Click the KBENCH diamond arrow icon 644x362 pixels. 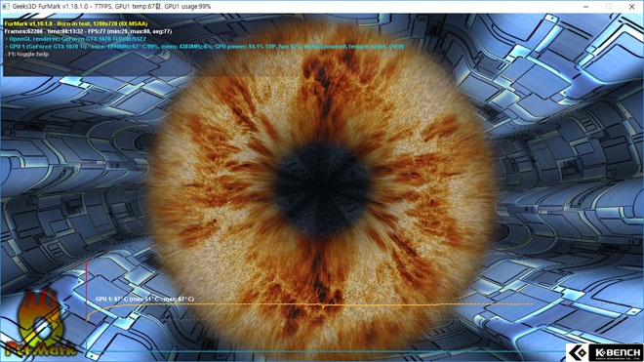[x=579, y=352]
